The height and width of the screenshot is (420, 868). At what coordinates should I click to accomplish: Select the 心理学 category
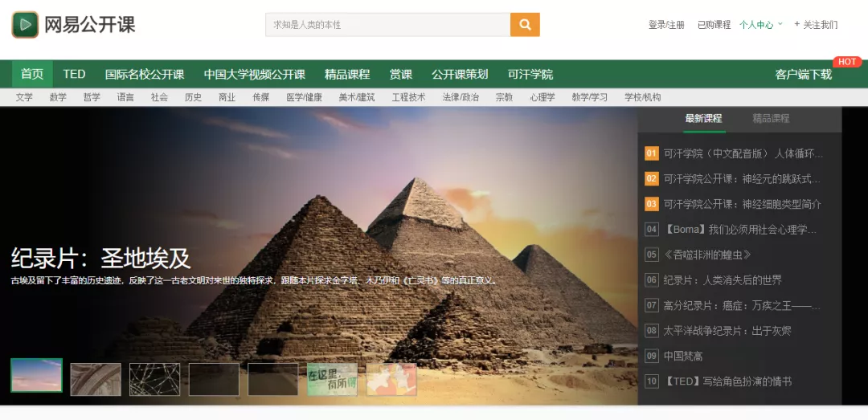click(542, 97)
